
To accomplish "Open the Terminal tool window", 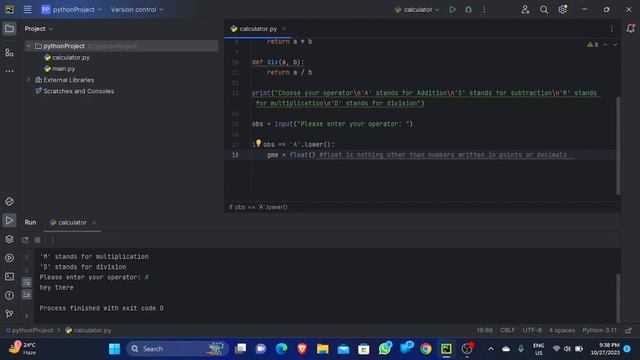I will [9, 277].
